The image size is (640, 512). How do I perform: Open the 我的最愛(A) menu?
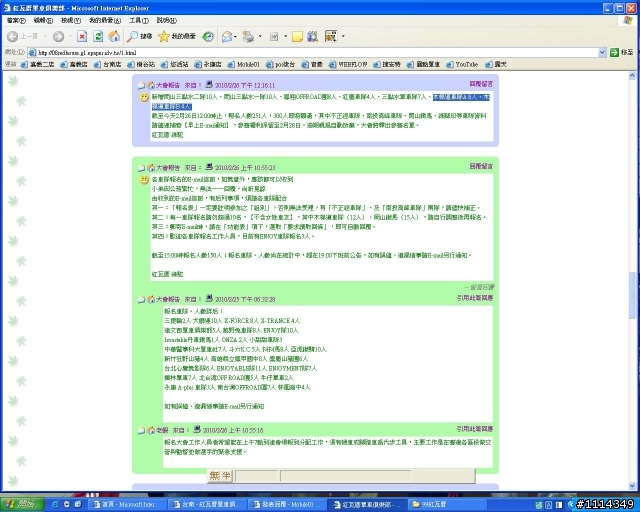click(x=105, y=20)
